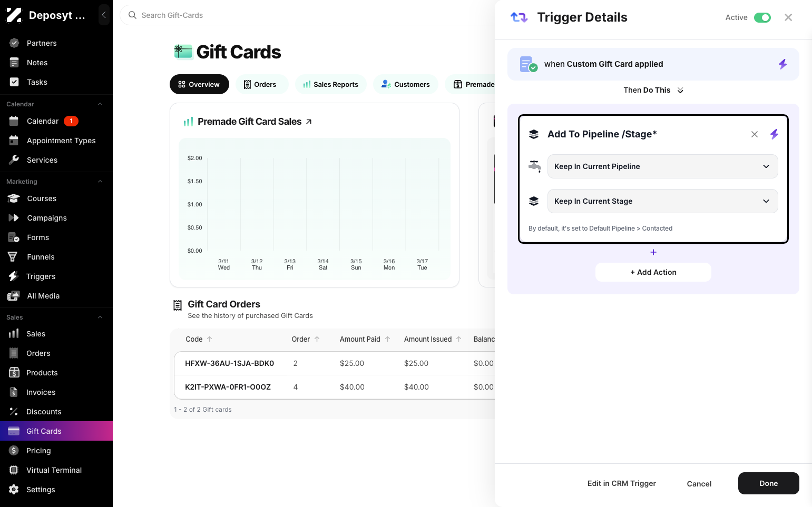
Task: Toggle the Active trigger switch
Action: 762,17
